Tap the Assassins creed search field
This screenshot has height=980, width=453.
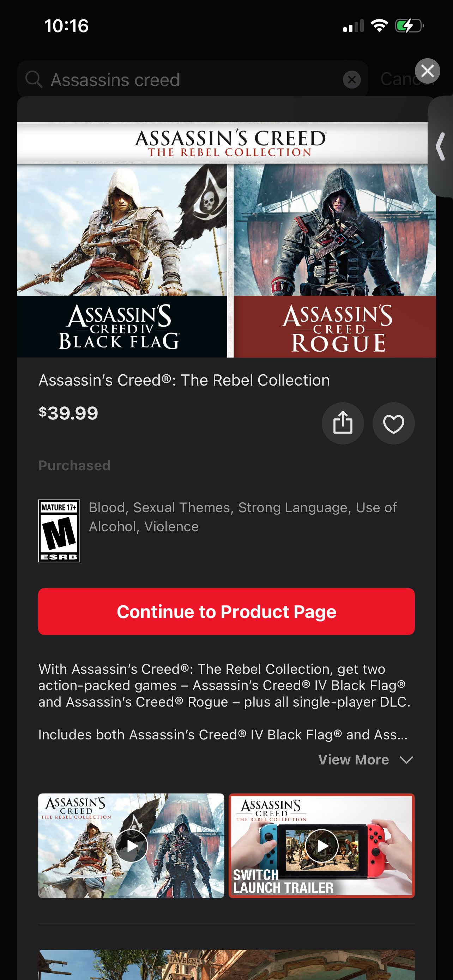point(193,79)
